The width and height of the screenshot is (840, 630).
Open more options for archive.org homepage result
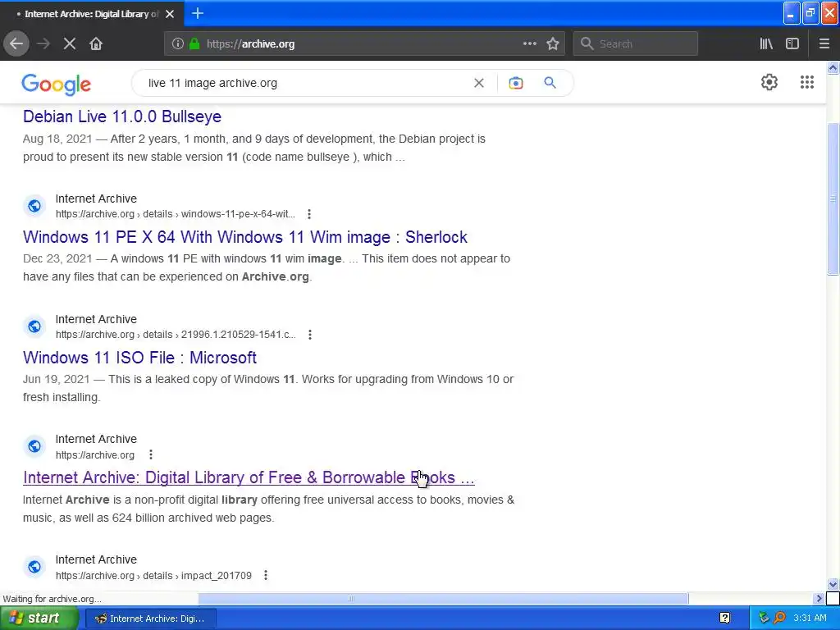coord(151,454)
